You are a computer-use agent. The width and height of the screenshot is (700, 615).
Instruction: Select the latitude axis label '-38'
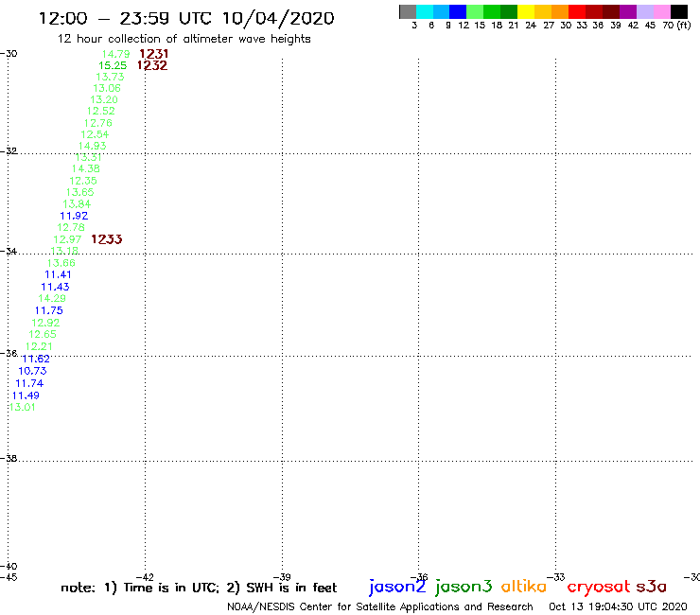(x=9, y=458)
